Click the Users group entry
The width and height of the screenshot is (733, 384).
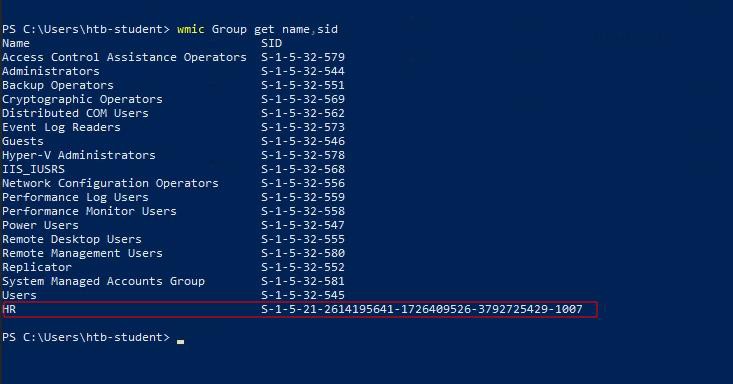click(19, 295)
